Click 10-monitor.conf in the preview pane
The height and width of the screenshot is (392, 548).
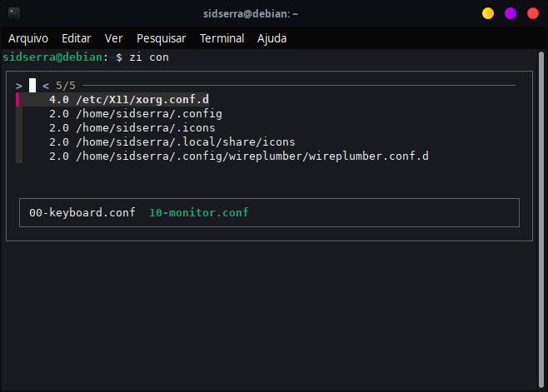[198, 212]
